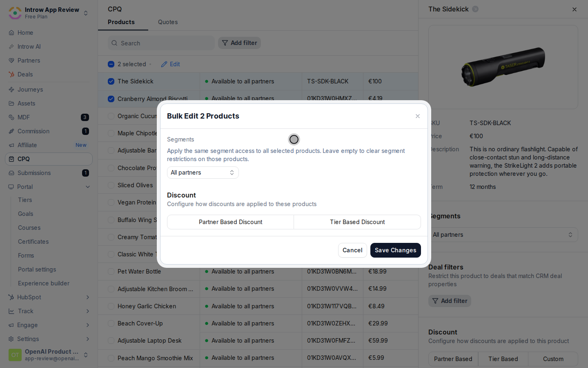Choose Custom discount in side panel

(553, 359)
